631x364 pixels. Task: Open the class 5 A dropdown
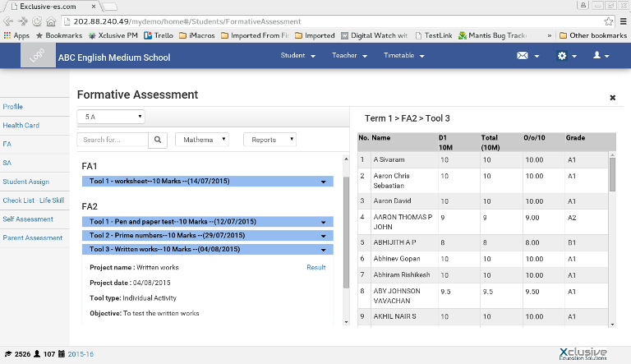pos(111,117)
